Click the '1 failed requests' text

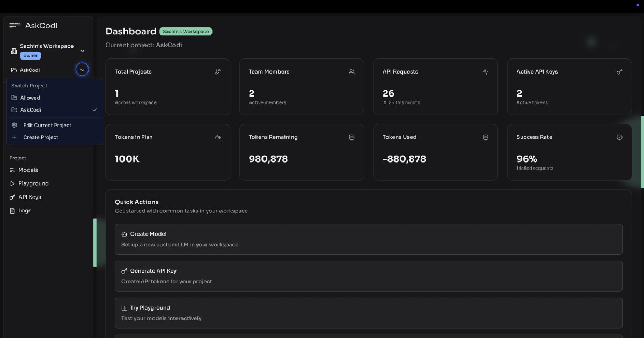coord(535,168)
